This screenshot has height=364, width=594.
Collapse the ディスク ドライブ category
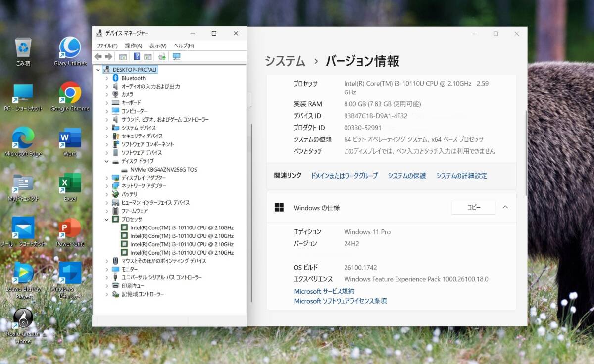click(107, 161)
